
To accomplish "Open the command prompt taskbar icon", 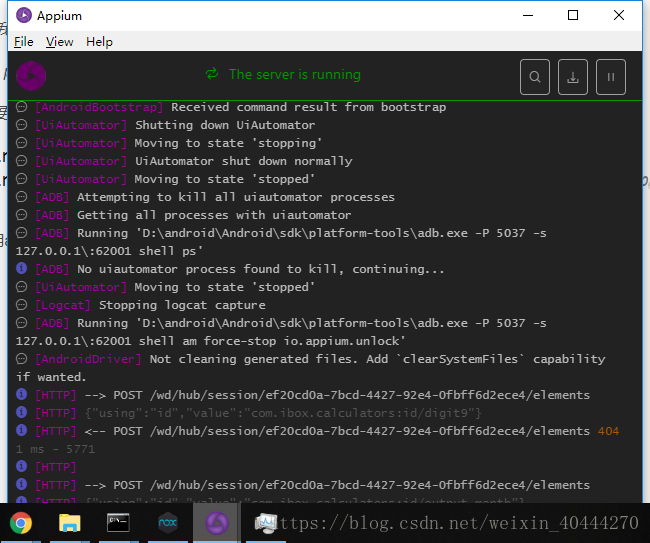I will click(x=118, y=523).
